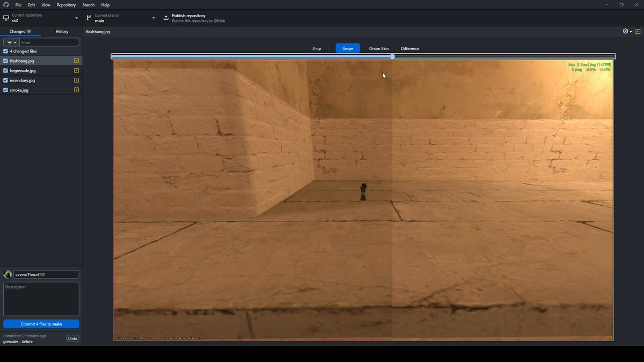Click the flashbang.jpg diff image
Image resolution: width=644 pixels, height=362 pixels.
click(363, 200)
